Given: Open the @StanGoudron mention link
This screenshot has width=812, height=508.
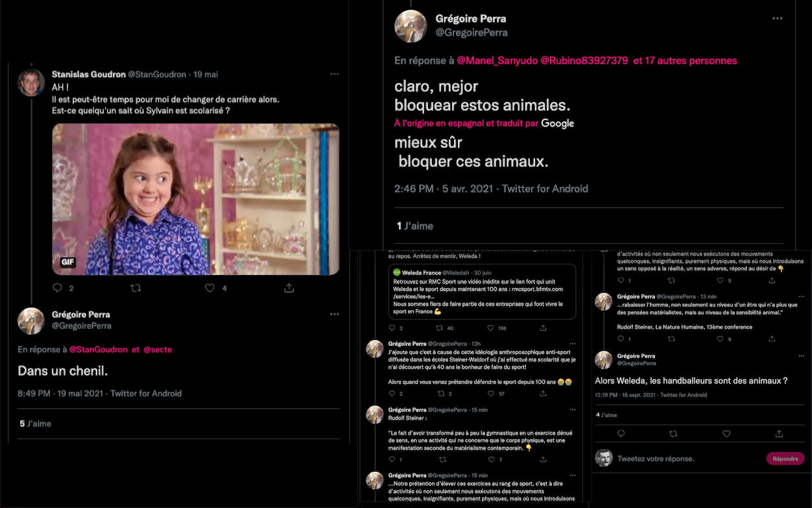Looking at the screenshot, I should click(x=98, y=349).
